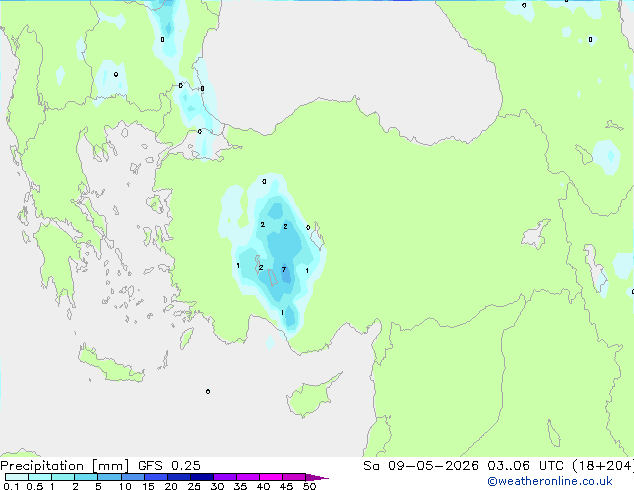634x490 pixels.
Task: Click the 'GFS 0.25' model label
Action: pos(169,466)
